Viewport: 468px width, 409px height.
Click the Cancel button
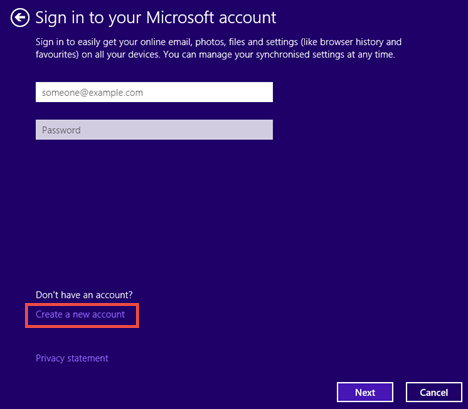pyautogui.click(x=434, y=392)
